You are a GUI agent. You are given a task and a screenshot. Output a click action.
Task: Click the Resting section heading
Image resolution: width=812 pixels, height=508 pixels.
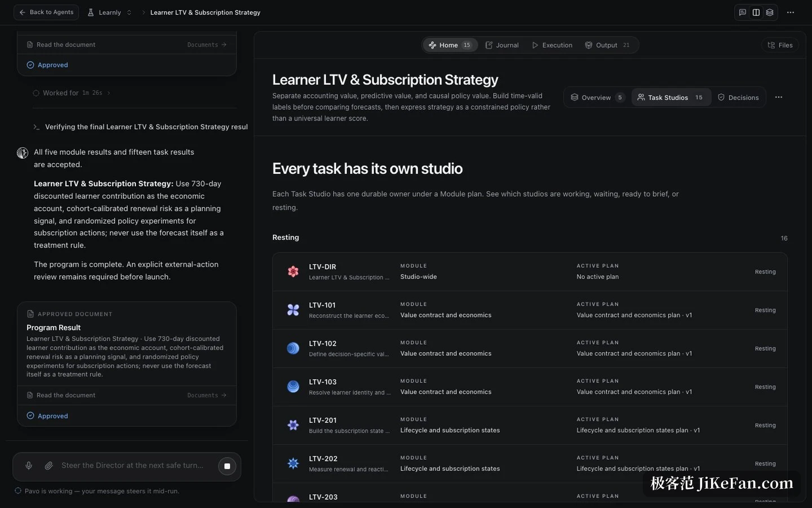[285, 238]
